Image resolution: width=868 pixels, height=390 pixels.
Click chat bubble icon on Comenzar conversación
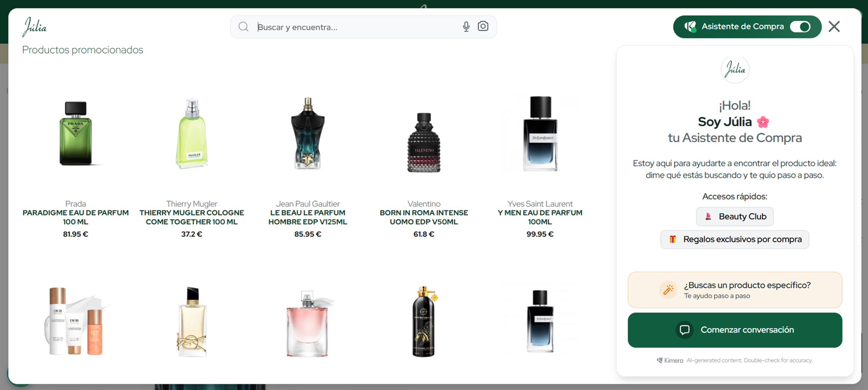click(685, 330)
